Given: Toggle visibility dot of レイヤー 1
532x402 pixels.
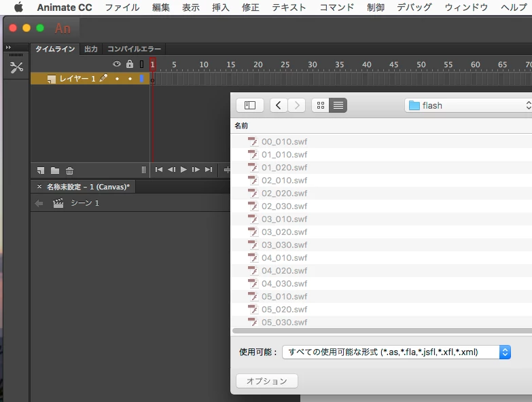Looking at the screenshot, I should point(117,79).
